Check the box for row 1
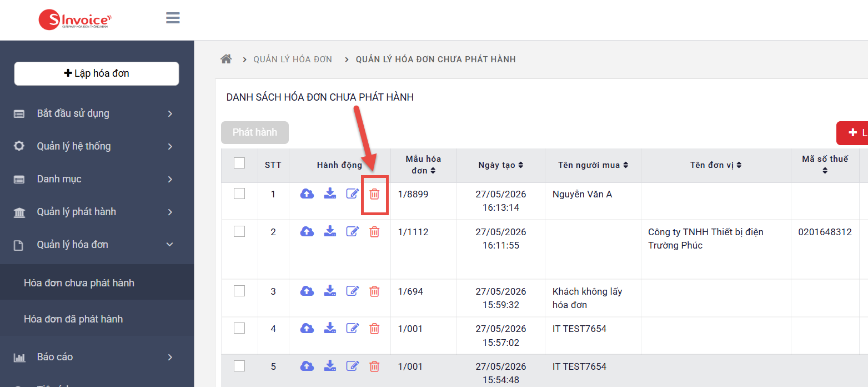Viewport: 868px width, 387px height. point(239,194)
